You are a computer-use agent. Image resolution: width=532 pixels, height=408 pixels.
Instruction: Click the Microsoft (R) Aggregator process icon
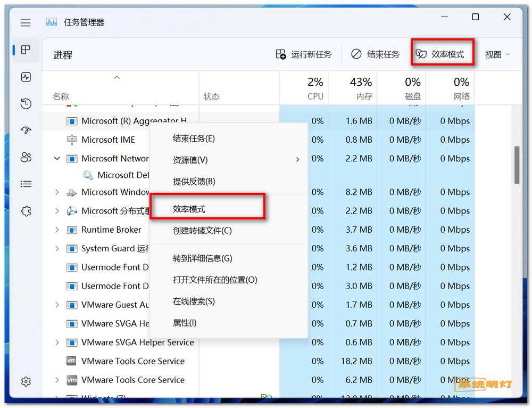[72, 121]
